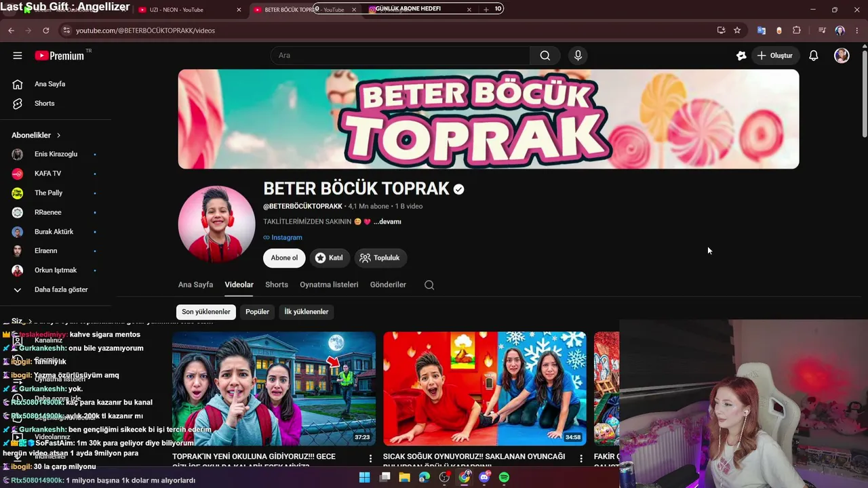Reload the page
Image resolution: width=868 pixels, height=488 pixels.
(46, 30)
